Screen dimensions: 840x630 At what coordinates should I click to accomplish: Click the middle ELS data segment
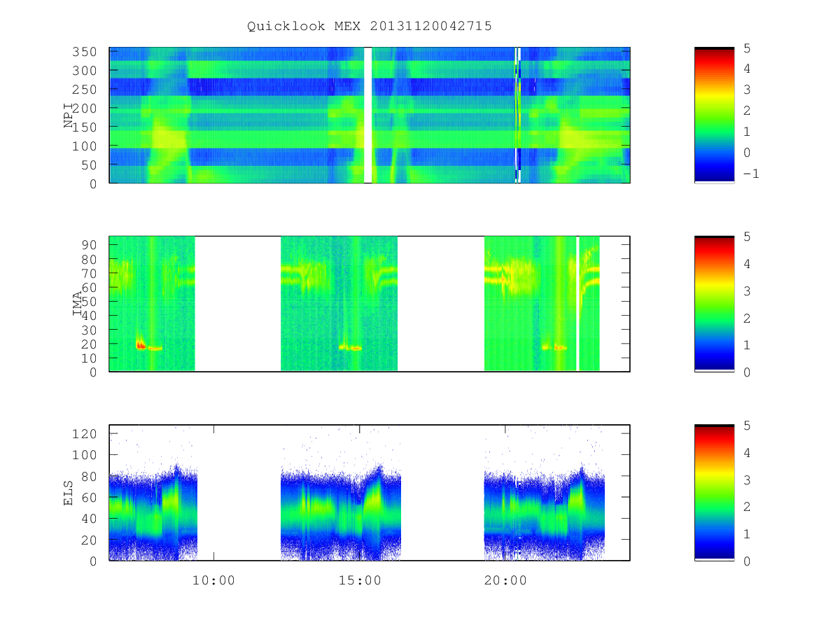coord(341,493)
